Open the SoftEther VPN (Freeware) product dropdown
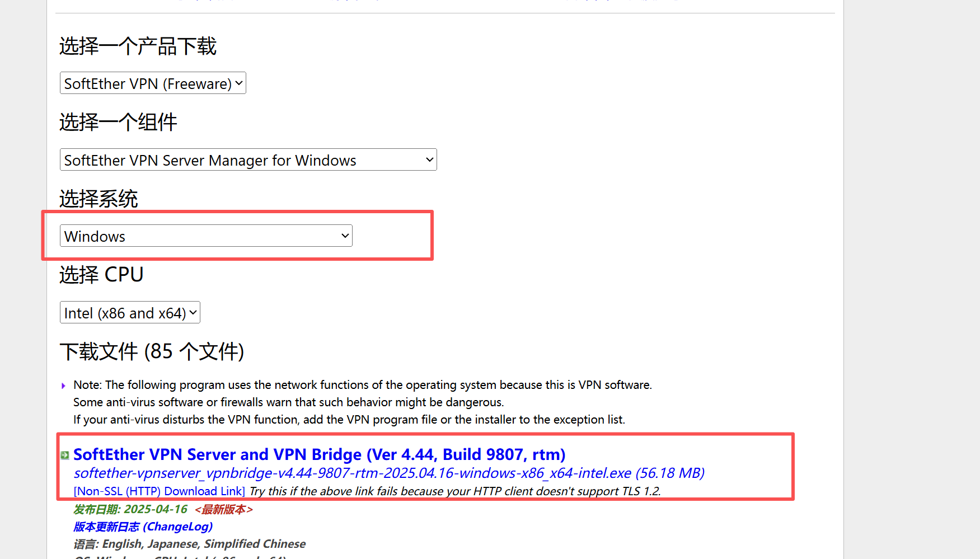 tap(153, 83)
